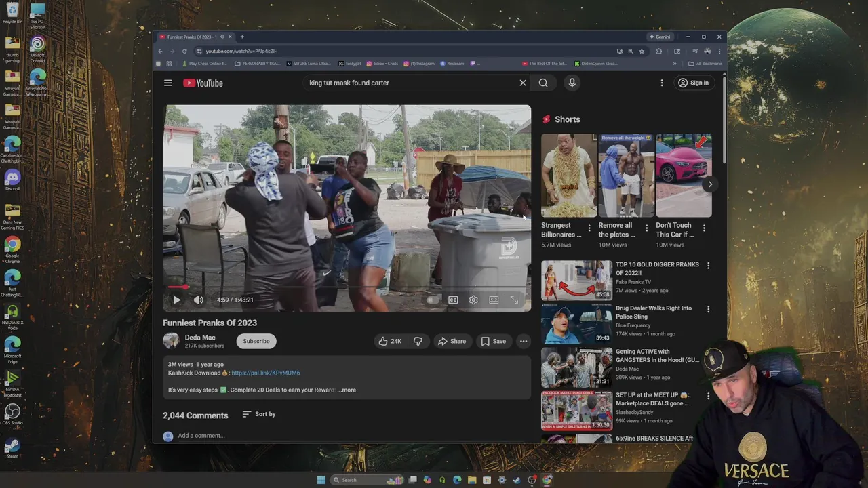Open Deda Mac channel avatar
Image resolution: width=868 pixels, height=488 pixels.
pyautogui.click(x=171, y=341)
